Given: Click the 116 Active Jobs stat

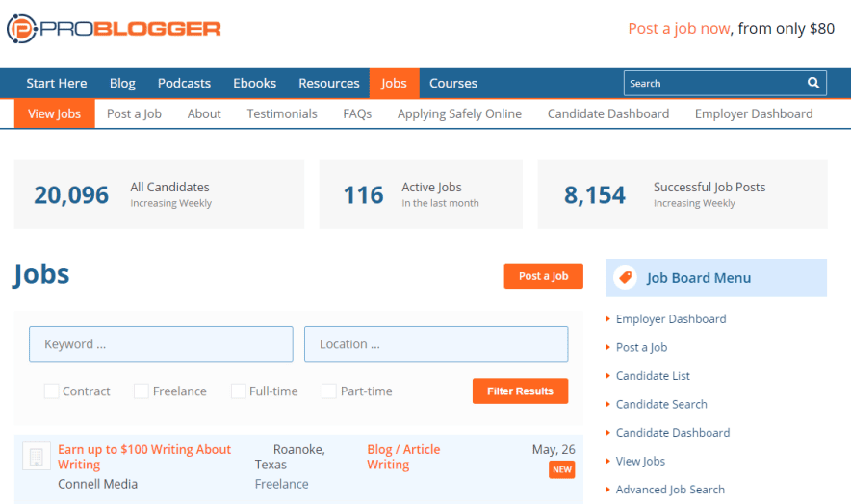Looking at the screenshot, I should pyautogui.click(x=421, y=194).
